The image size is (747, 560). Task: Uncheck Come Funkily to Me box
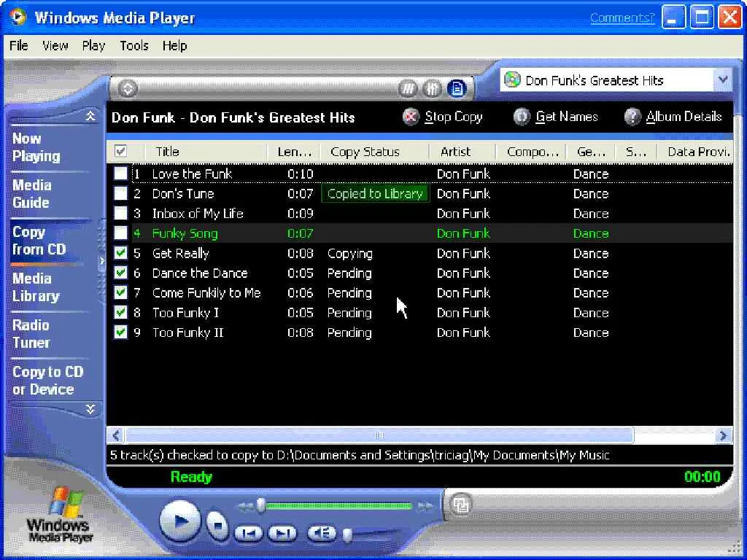point(120,292)
